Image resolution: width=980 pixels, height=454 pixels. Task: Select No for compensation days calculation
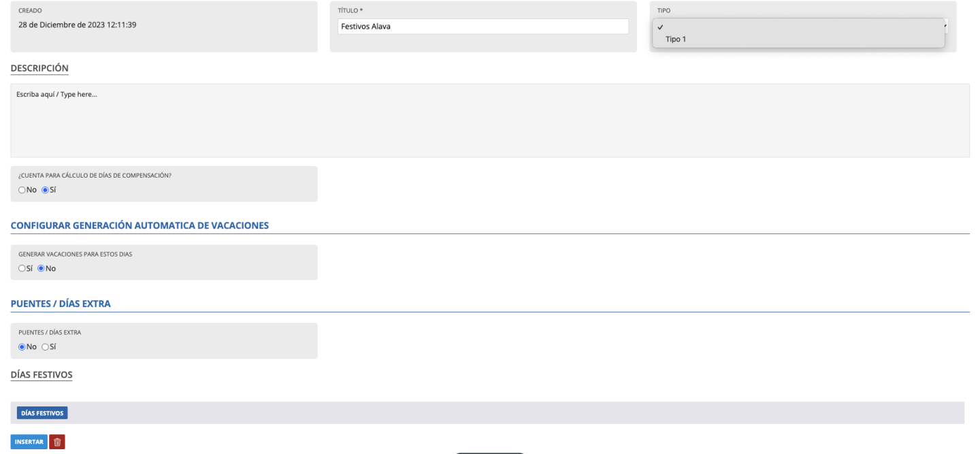tap(22, 190)
